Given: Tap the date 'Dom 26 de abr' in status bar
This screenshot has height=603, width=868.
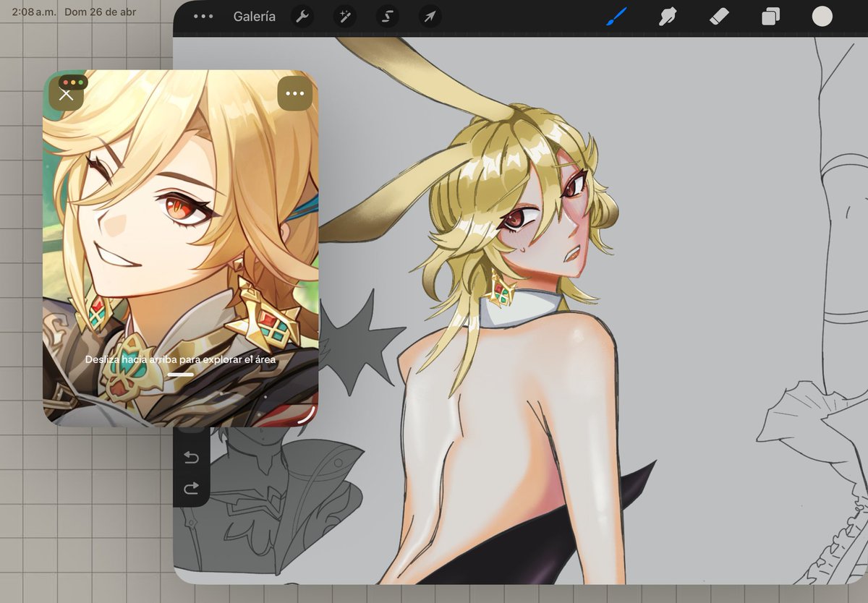Looking at the screenshot, I should tap(100, 12).
